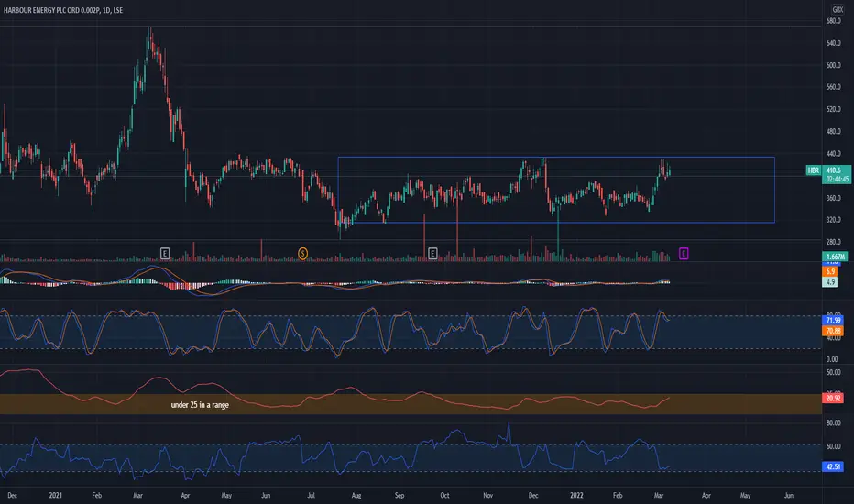Click the purple upcoming earnings E marker

click(684, 253)
